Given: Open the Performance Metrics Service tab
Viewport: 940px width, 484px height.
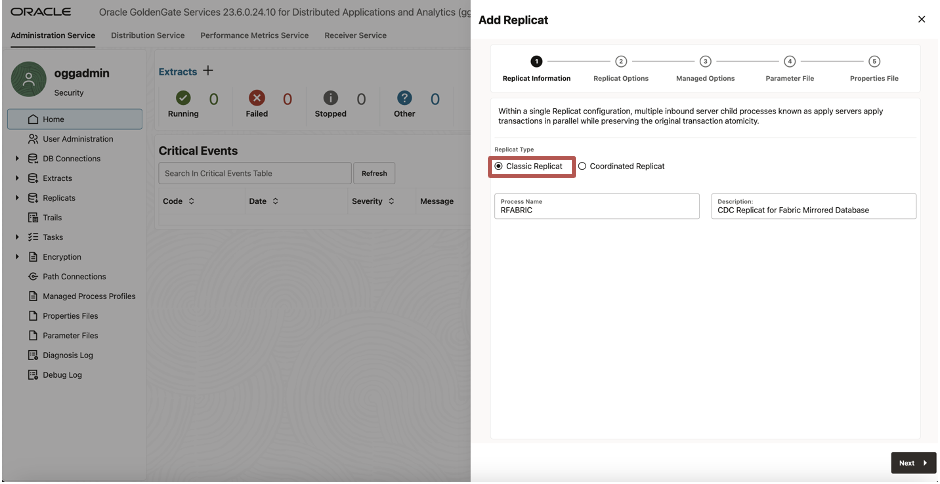Looking at the screenshot, I should point(254,35).
